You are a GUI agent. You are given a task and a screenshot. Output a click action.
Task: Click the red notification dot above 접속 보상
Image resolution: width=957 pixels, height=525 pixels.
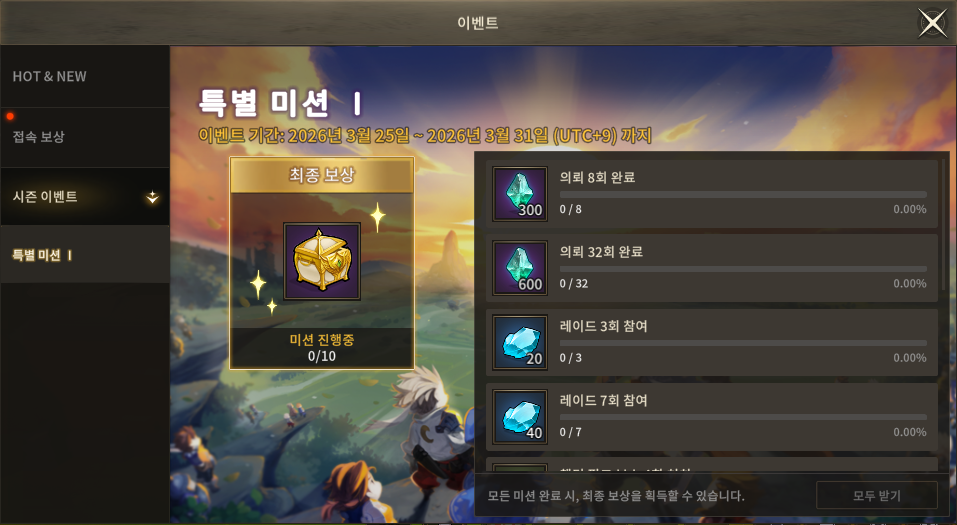pos(10,116)
